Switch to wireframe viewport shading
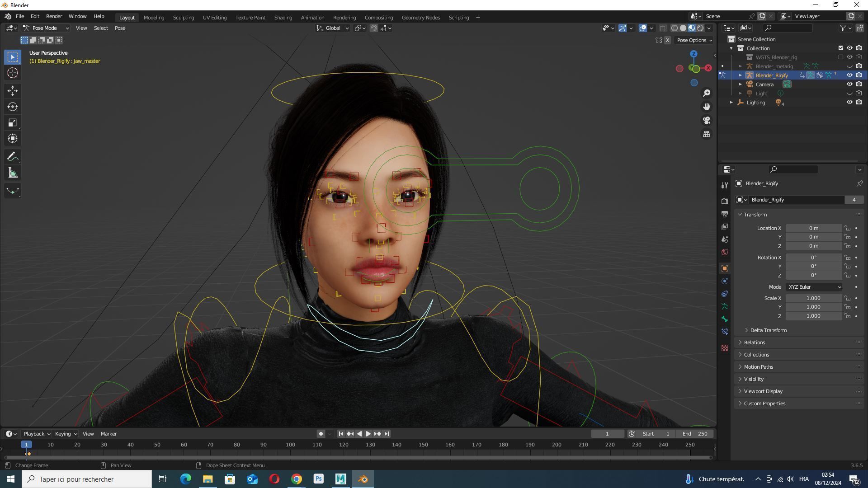868x488 pixels. tap(674, 28)
